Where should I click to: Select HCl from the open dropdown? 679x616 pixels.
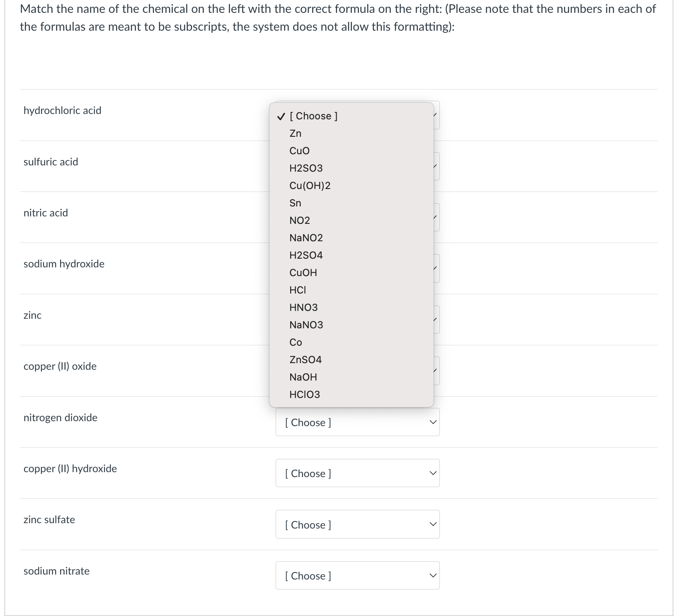[298, 290]
